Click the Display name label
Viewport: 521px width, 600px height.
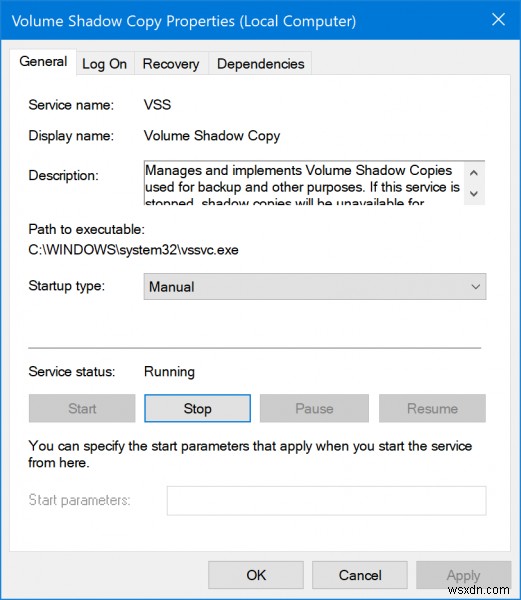tap(71, 136)
